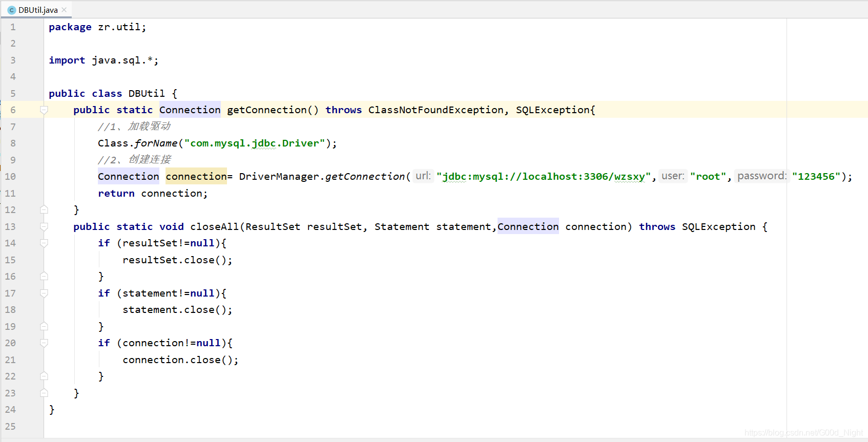This screenshot has width=868, height=442.
Task: Click string "com.mysql.jdbc.Driver"
Action: (255, 143)
